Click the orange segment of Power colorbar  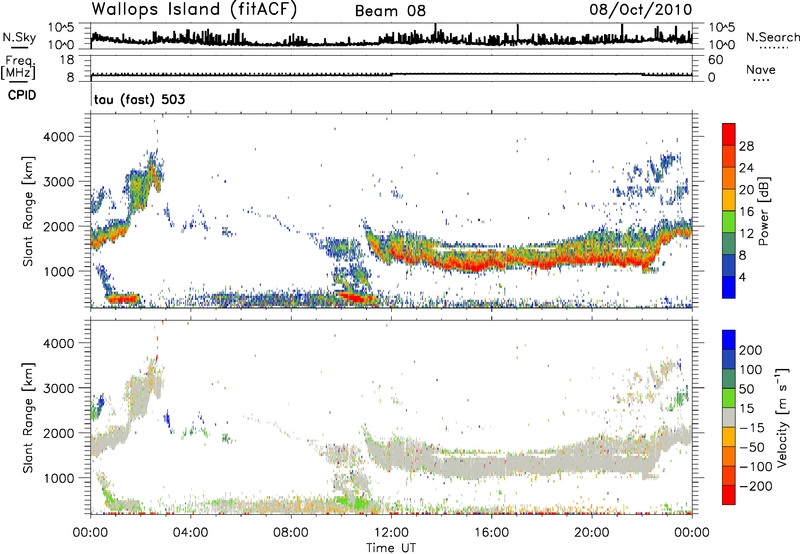tap(729, 178)
